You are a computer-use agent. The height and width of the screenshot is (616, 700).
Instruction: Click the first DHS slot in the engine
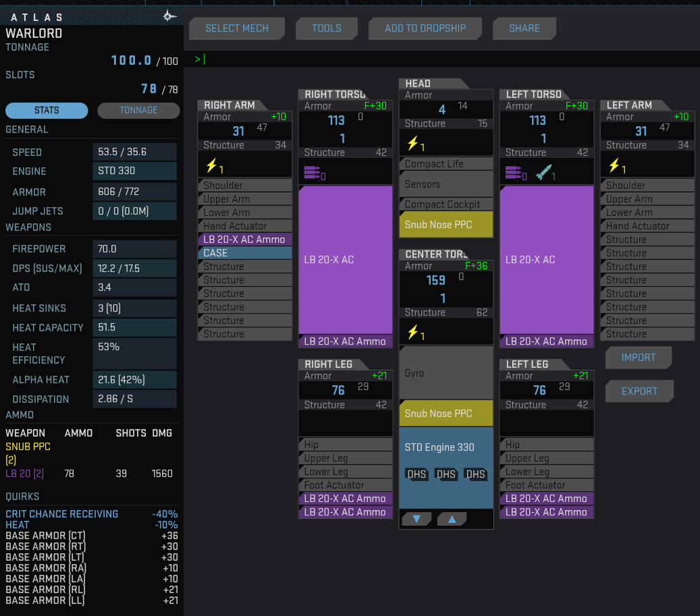[416, 474]
